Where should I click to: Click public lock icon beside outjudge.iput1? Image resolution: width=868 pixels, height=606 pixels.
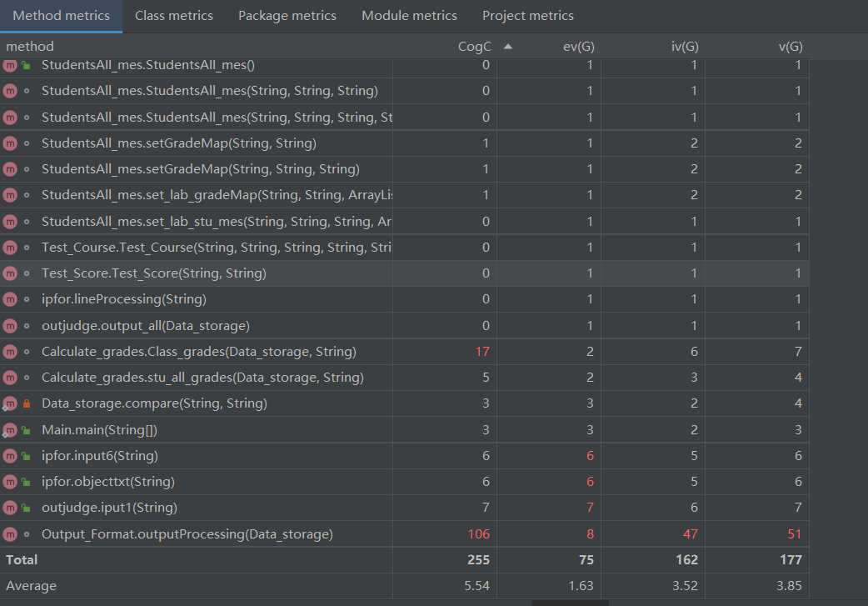tap(26, 508)
